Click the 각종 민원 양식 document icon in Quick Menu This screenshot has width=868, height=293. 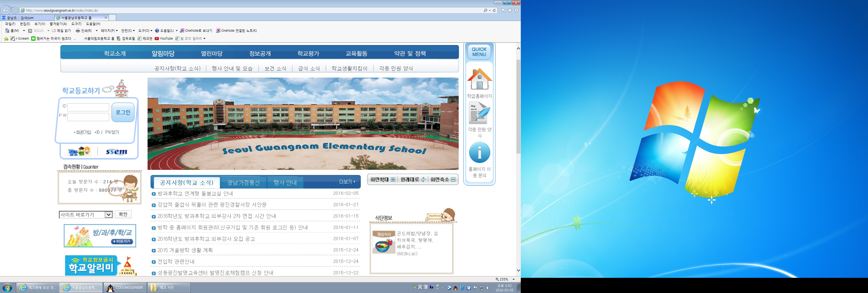point(480,113)
